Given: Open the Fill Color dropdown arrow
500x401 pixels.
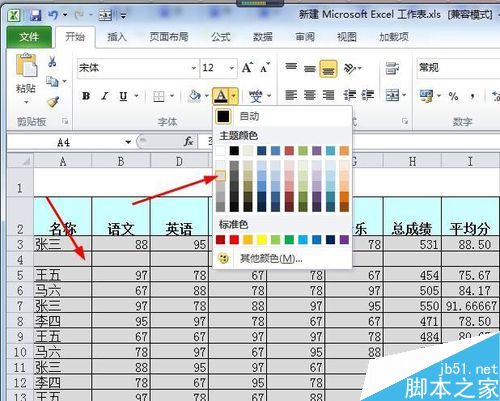Looking at the screenshot, I should pos(207,96).
